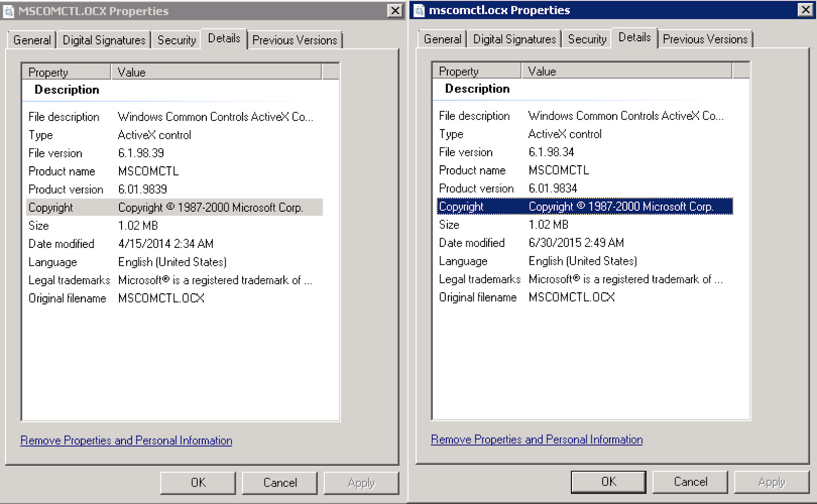817x504 pixels.
Task: Open General tab in left properties window
Action: pos(32,40)
